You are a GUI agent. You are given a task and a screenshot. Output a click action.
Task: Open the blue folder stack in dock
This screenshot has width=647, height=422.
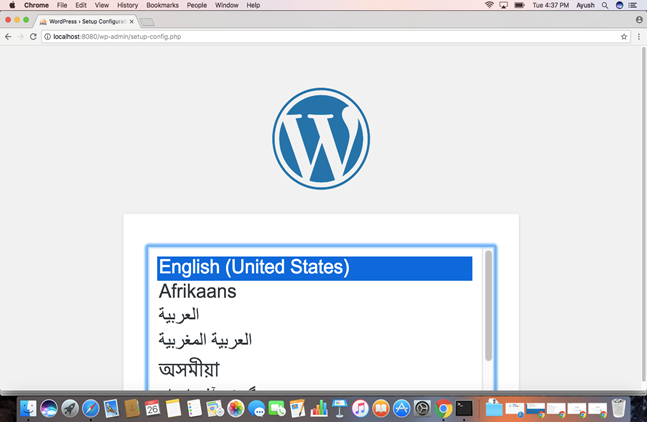[x=494, y=409]
